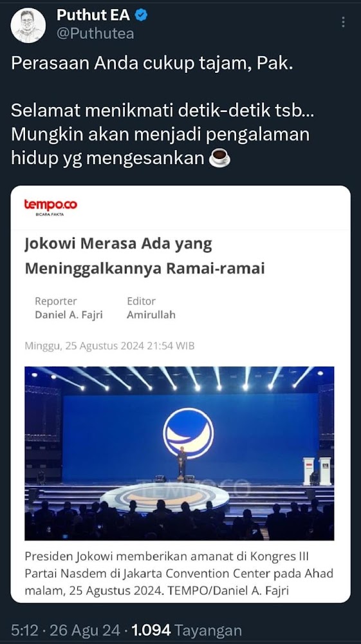Click reporter name Daniel A. Fajri
Screen dimensions: 361x644
[68, 315]
